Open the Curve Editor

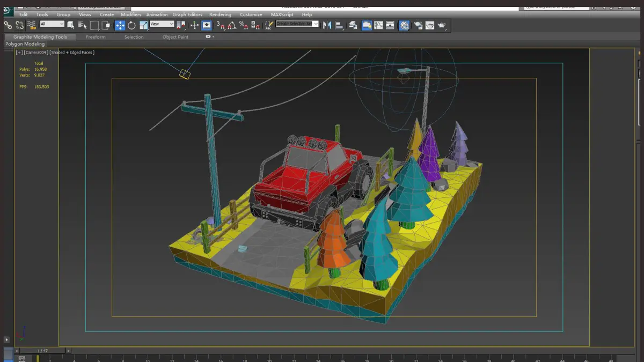pos(378,25)
